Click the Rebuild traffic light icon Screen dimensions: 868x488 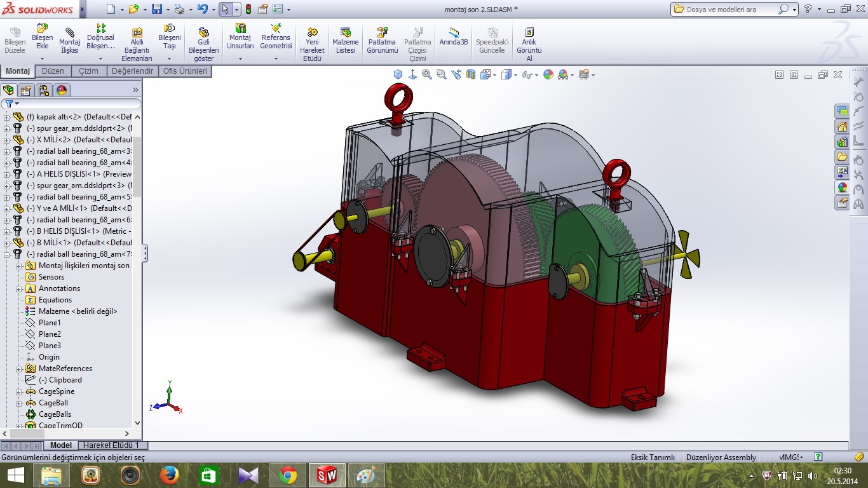click(248, 9)
